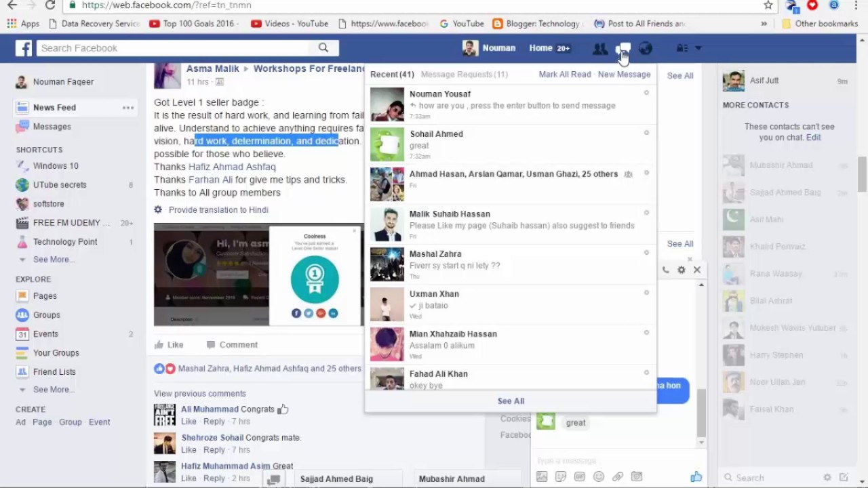
Task: Open the account menu arrow in top bar
Action: click(698, 48)
